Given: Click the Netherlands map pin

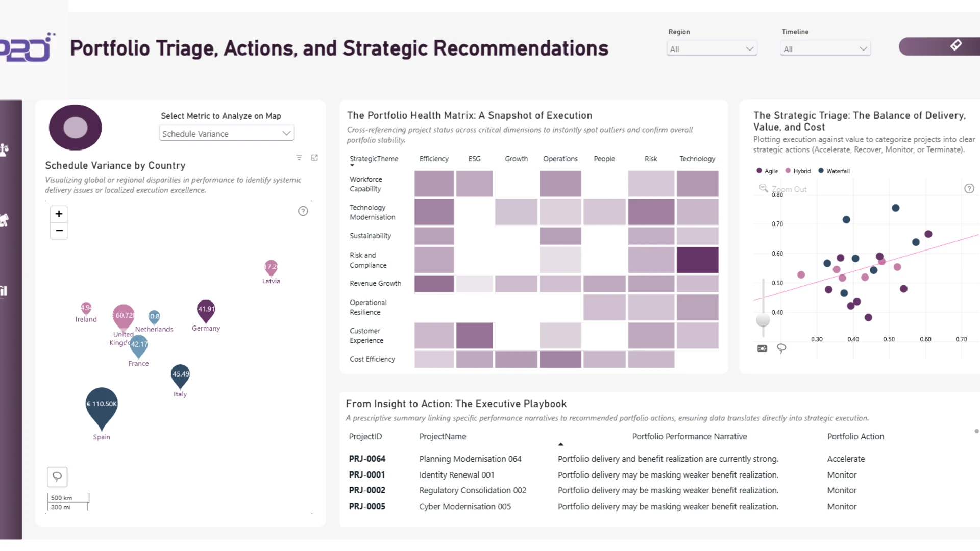Looking at the screenshot, I should (x=154, y=317).
